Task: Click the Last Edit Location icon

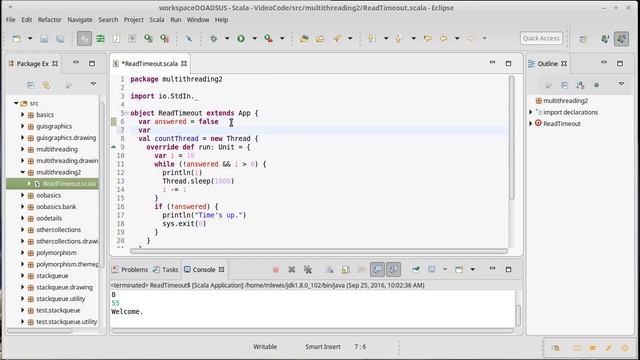Action: pos(427,38)
